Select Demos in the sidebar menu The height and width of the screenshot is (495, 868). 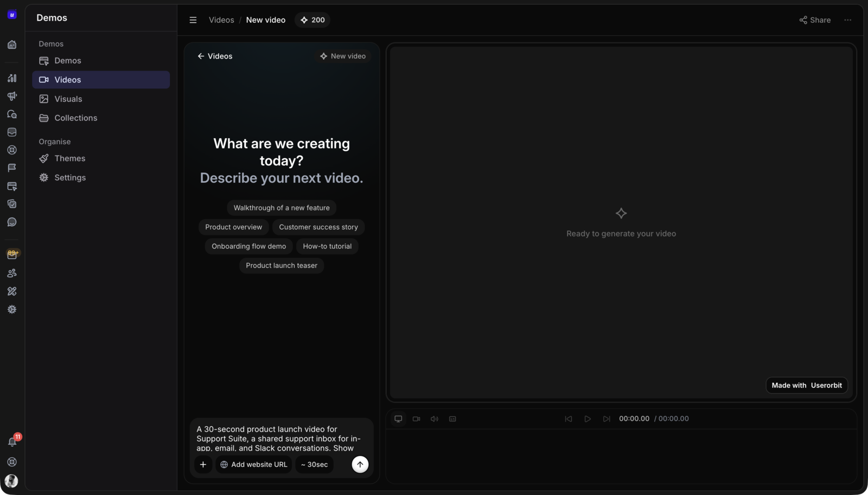(x=101, y=61)
